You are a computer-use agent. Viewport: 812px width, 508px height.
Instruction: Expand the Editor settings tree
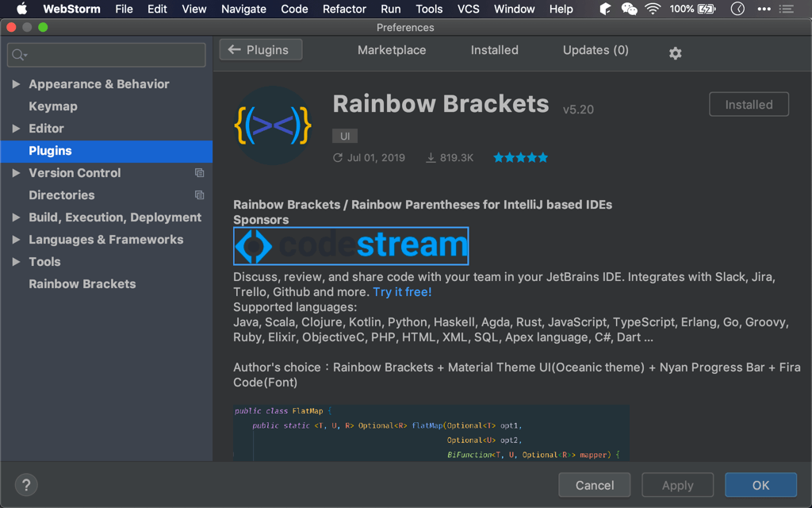click(x=15, y=128)
